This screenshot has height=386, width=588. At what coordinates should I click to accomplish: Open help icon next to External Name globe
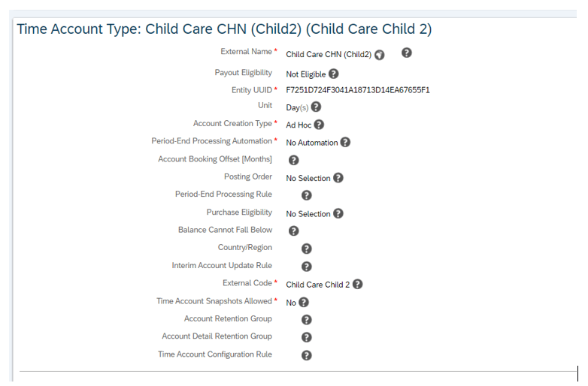click(x=407, y=53)
